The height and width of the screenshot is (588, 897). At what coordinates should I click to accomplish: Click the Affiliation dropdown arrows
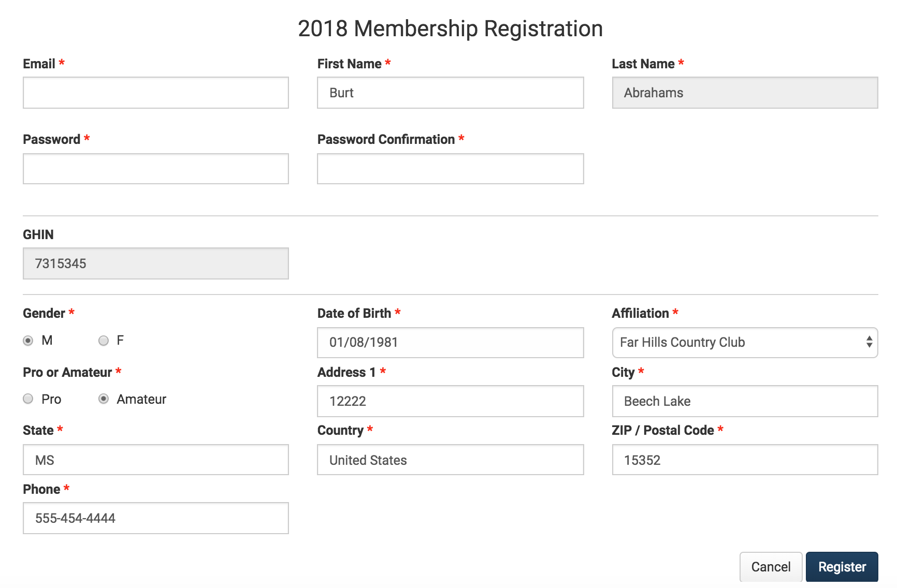[x=869, y=342]
